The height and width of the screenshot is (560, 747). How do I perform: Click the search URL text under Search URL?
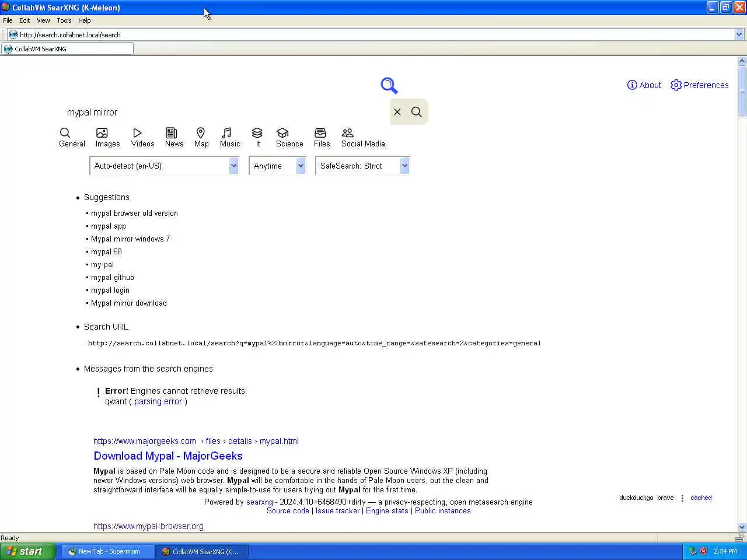click(x=315, y=343)
